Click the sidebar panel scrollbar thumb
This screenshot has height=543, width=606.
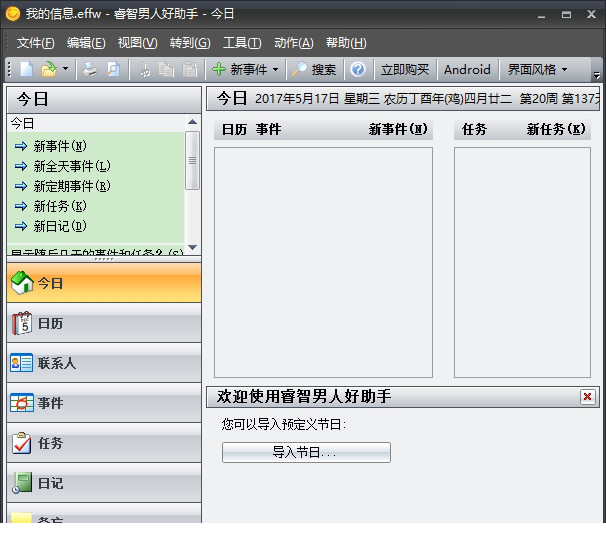tap(192, 160)
